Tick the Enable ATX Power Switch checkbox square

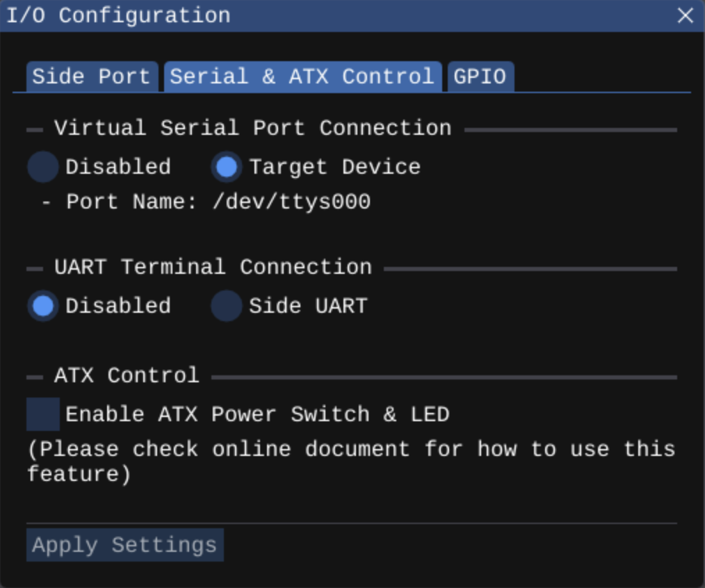pos(43,415)
